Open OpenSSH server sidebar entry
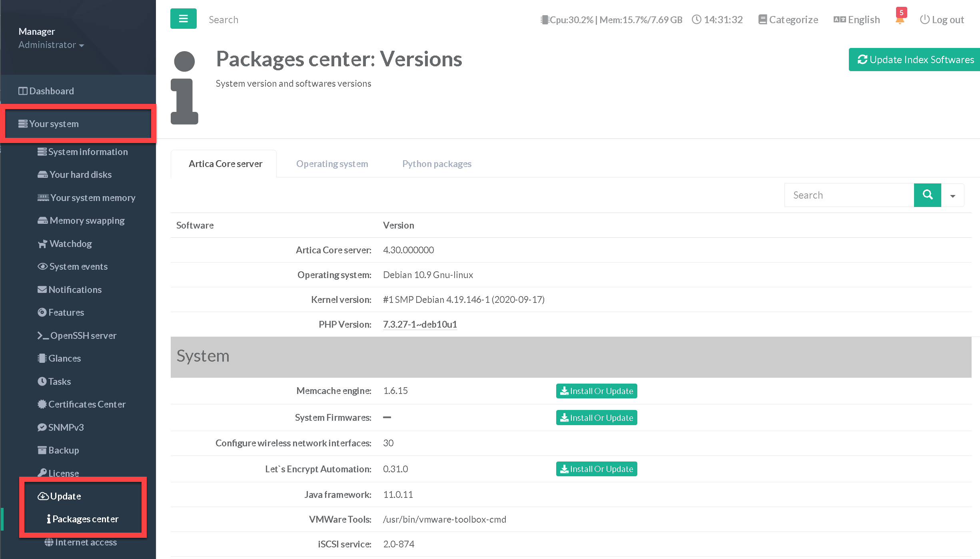This screenshot has height=559, width=980. [83, 336]
